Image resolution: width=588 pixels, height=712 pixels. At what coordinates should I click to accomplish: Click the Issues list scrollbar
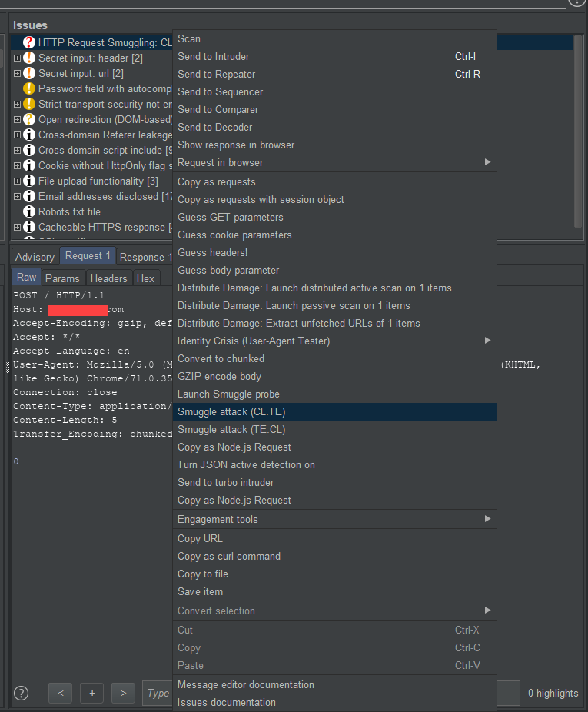point(576,131)
